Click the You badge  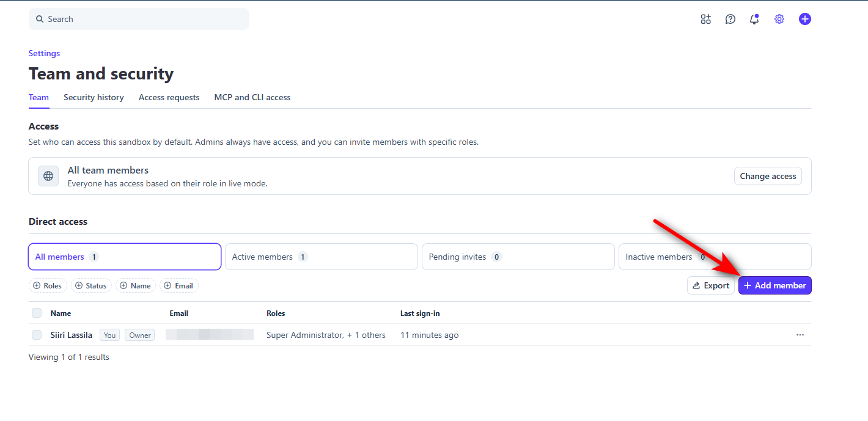110,335
